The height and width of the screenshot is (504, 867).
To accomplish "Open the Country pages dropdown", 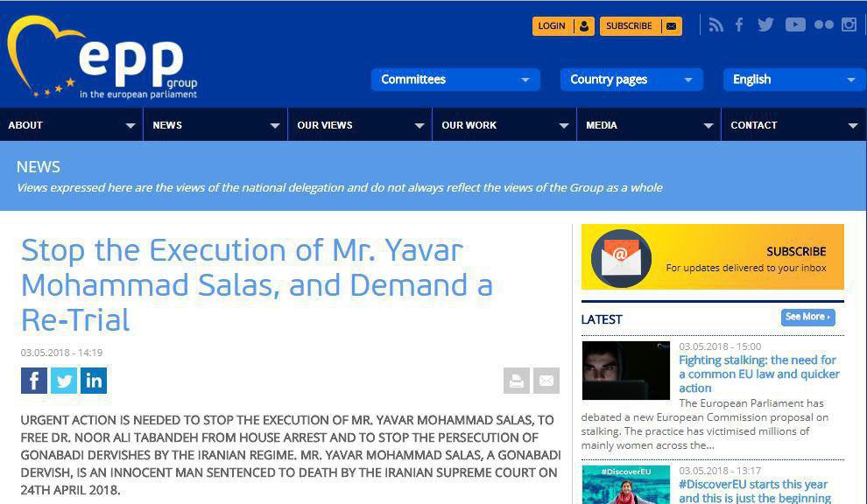I will click(631, 80).
